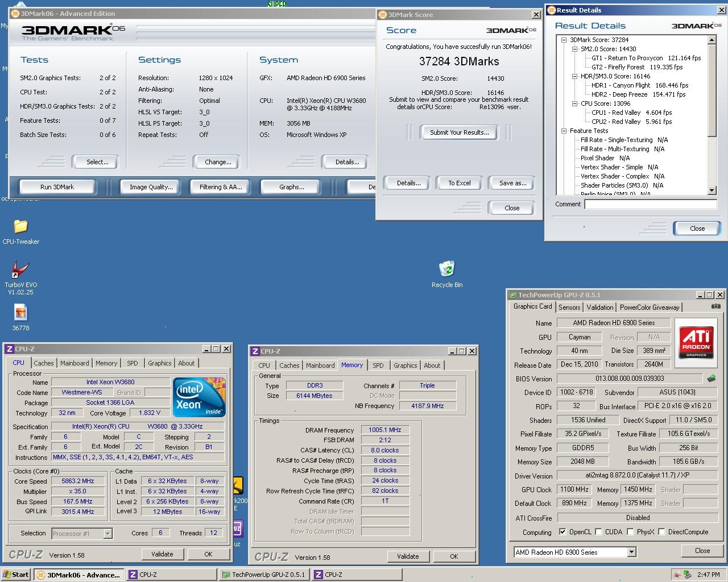728x582 pixels.
Task: Toggle the OpenCL checkbox
Action: [x=562, y=532]
